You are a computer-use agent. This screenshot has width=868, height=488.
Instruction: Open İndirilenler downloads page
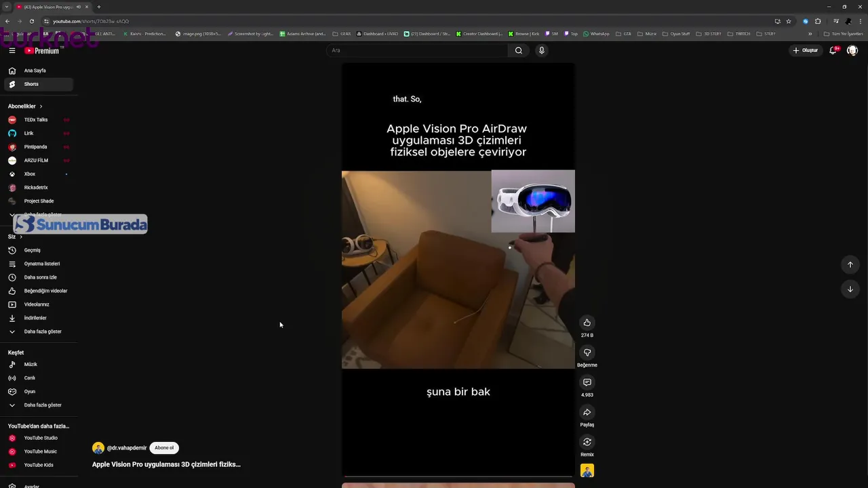pyautogui.click(x=38, y=318)
